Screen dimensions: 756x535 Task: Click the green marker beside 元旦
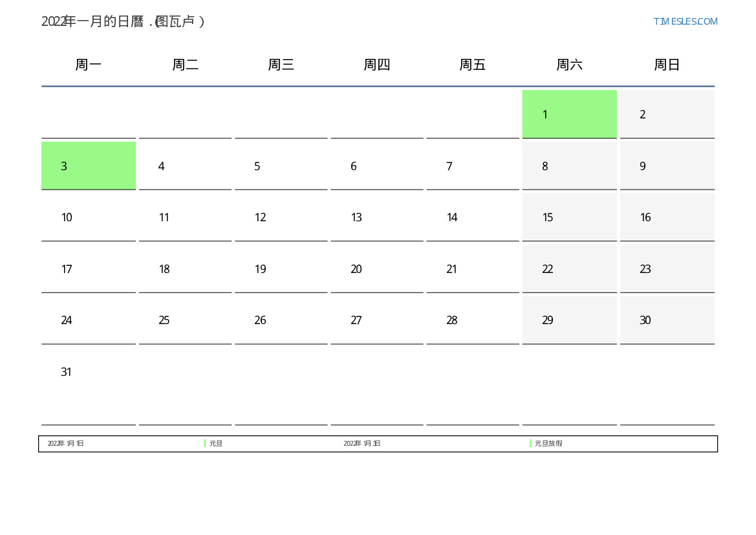(205, 444)
